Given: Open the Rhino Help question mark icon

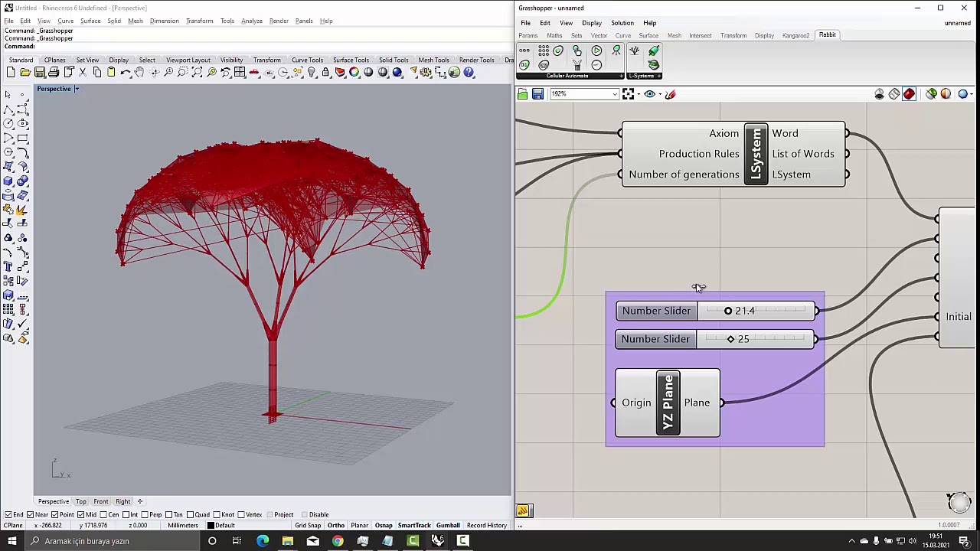Looking at the screenshot, I should click(x=469, y=73).
